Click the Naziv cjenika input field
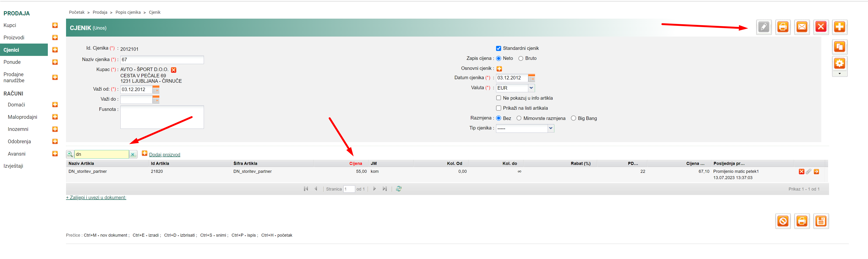The height and width of the screenshot is (259, 868). pos(162,60)
